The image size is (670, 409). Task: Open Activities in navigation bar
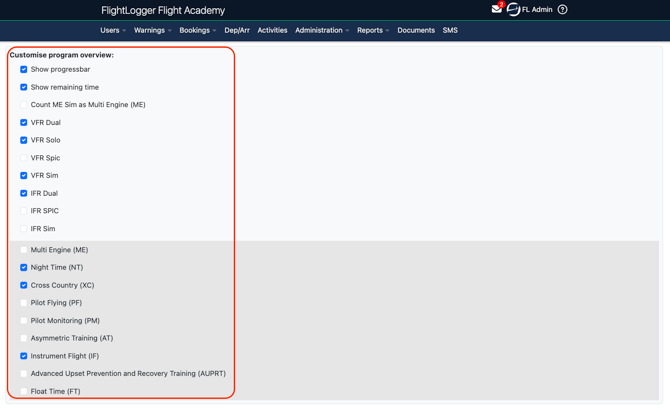[272, 30]
